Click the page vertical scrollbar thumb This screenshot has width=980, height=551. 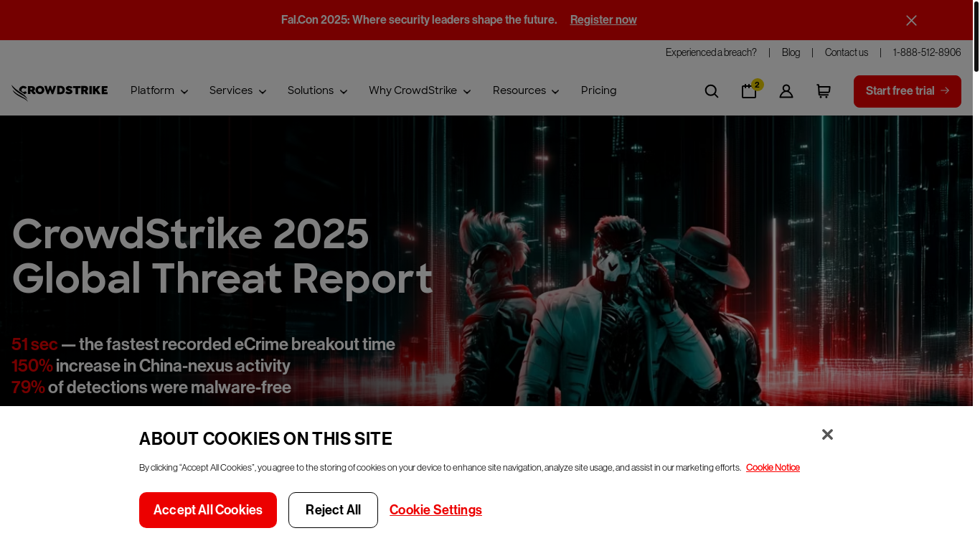pyautogui.click(x=976, y=37)
